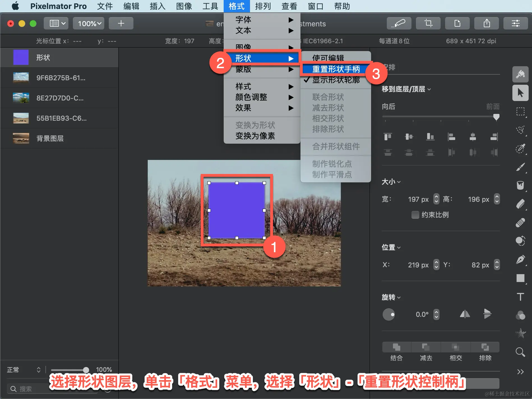Screen dimensions: 532x399
Task: Click the rotation angle dial
Action: coord(388,314)
